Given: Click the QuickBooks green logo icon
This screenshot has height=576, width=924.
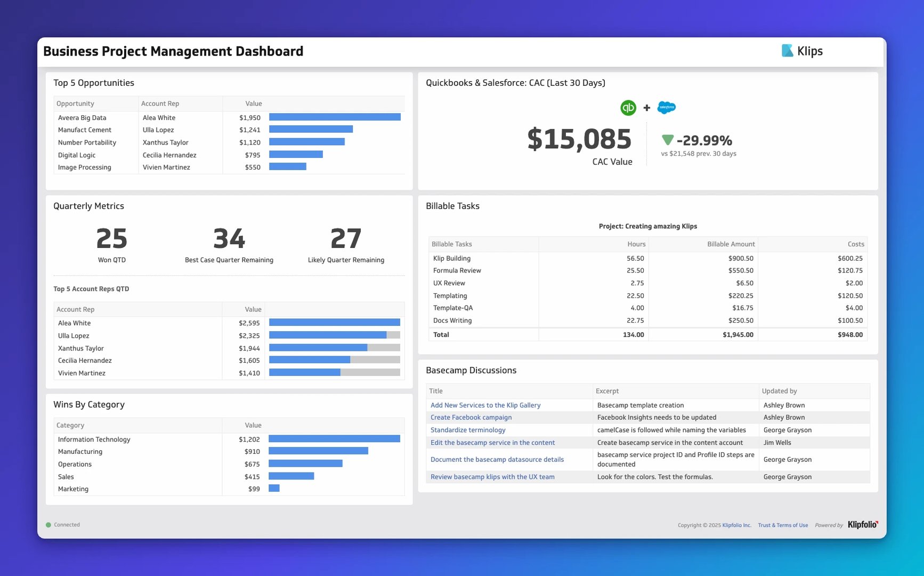Looking at the screenshot, I should pos(628,108).
